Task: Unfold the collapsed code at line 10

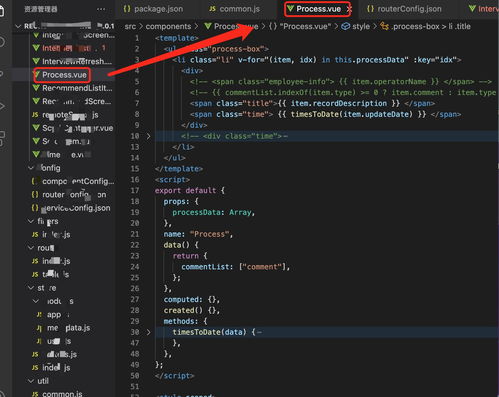Action: click(148, 136)
